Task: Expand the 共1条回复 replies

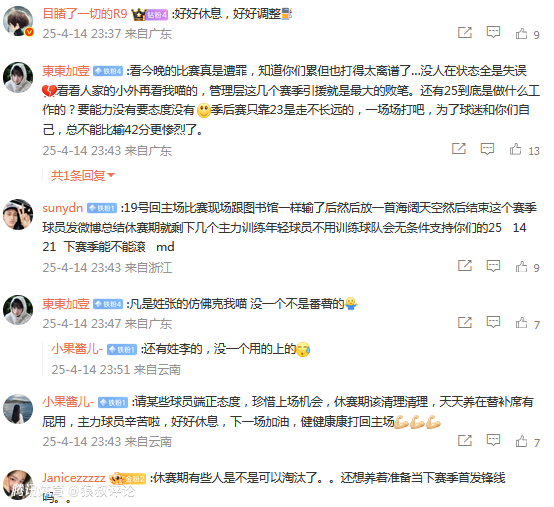Action: click(x=83, y=175)
